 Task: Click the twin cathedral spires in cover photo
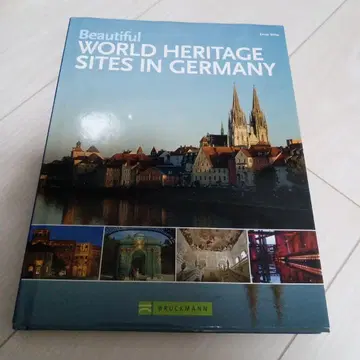(248, 116)
